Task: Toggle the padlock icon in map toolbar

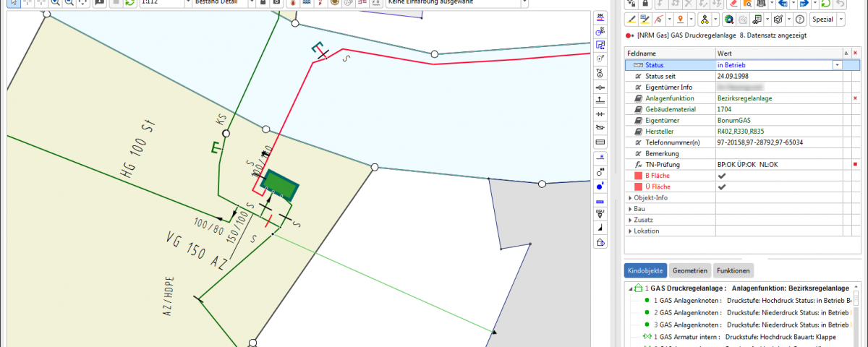Action: pyautogui.click(x=262, y=3)
